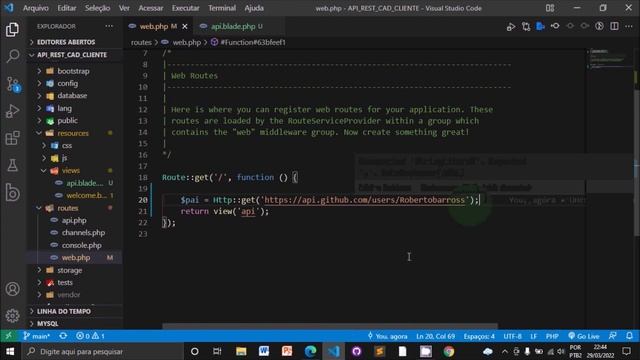Expand the bootstrap folder
This screenshot has width=640, height=360.
tap(74, 71)
